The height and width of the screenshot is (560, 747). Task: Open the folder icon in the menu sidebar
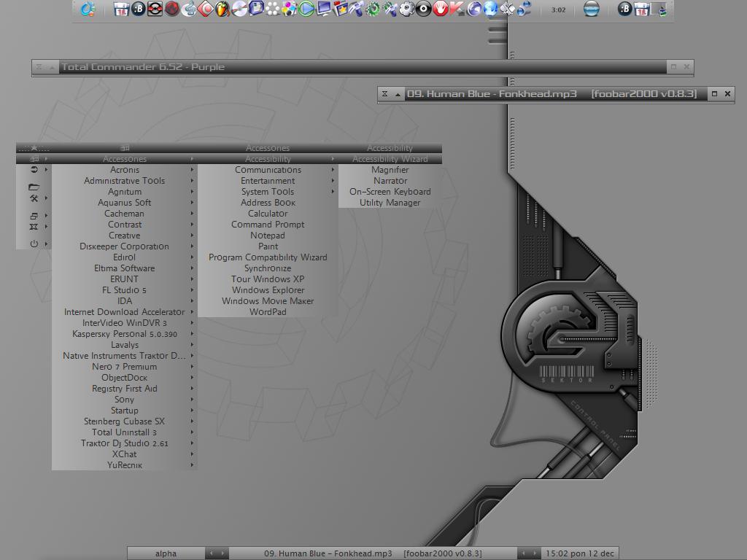pyautogui.click(x=34, y=187)
